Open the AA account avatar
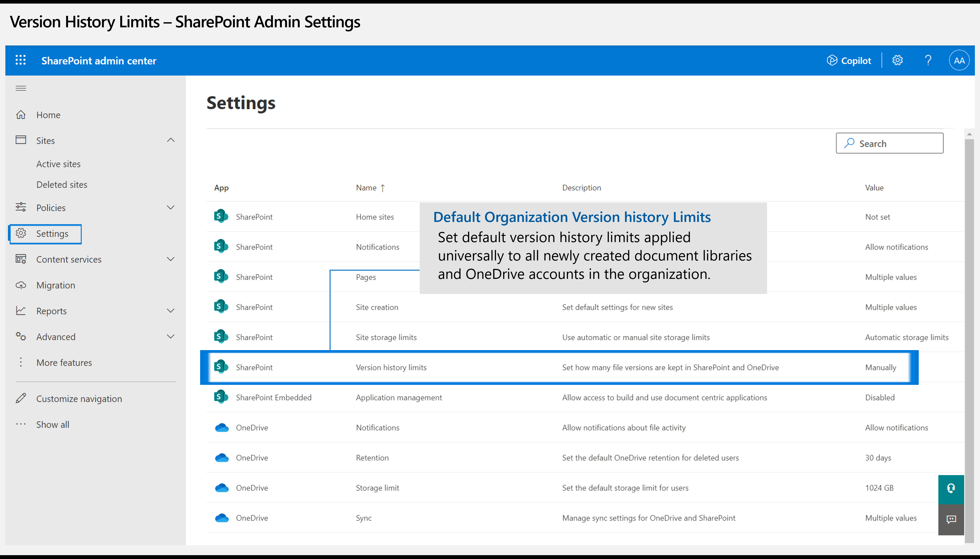 pos(959,60)
